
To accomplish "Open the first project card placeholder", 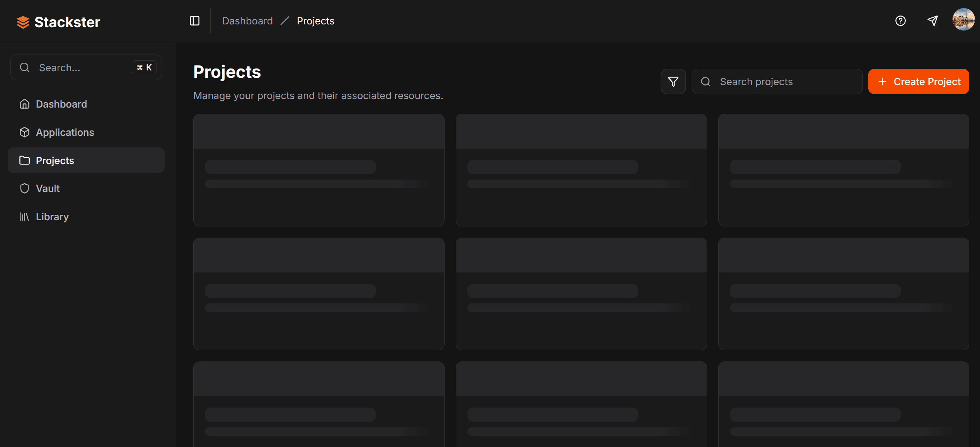I will pyautogui.click(x=319, y=170).
